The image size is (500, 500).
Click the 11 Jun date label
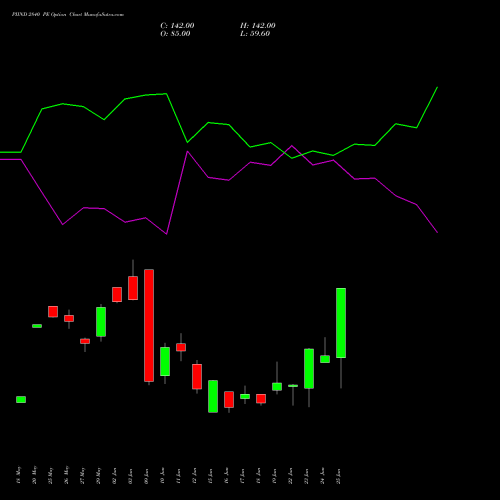click(178, 476)
